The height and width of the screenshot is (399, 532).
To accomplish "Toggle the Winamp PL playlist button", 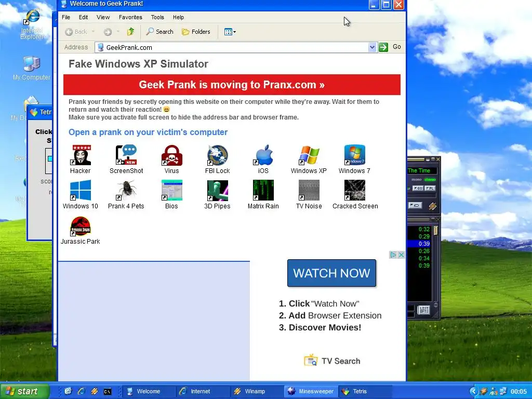I will [x=430, y=188].
